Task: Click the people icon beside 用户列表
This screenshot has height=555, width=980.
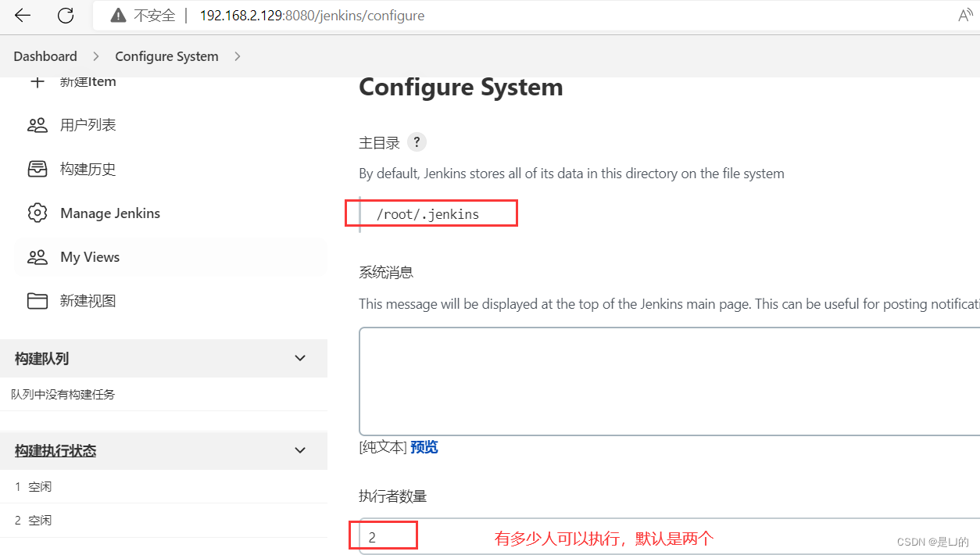Action: 37,125
